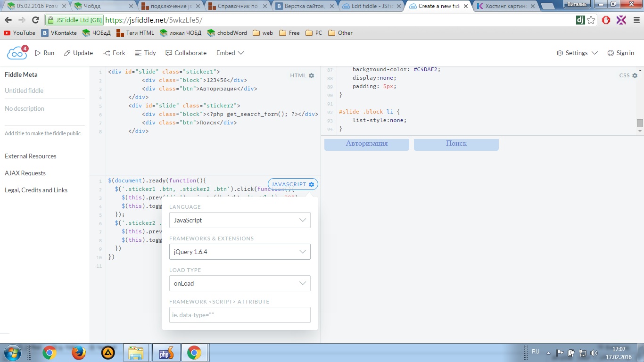
Task: Close the JavaScript settings gear popup
Action: (x=311, y=184)
